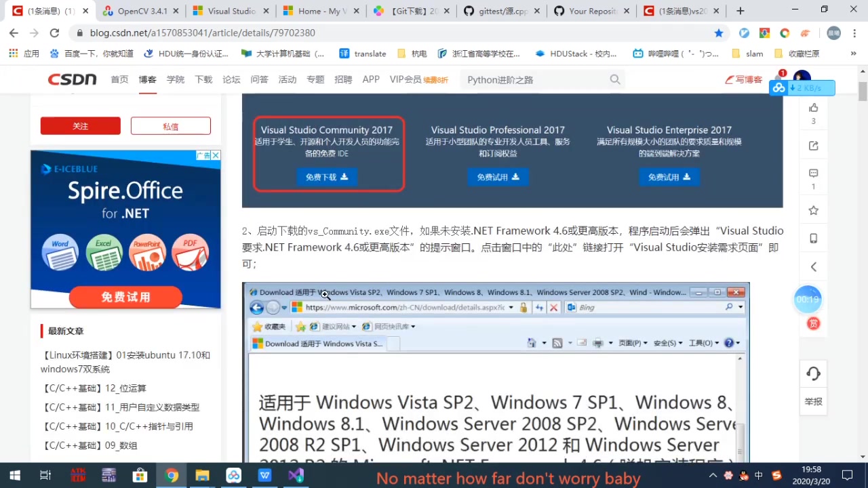Open the Windows Start menu
Image resolution: width=868 pixels, height=488 pixels.
(14, 475)
